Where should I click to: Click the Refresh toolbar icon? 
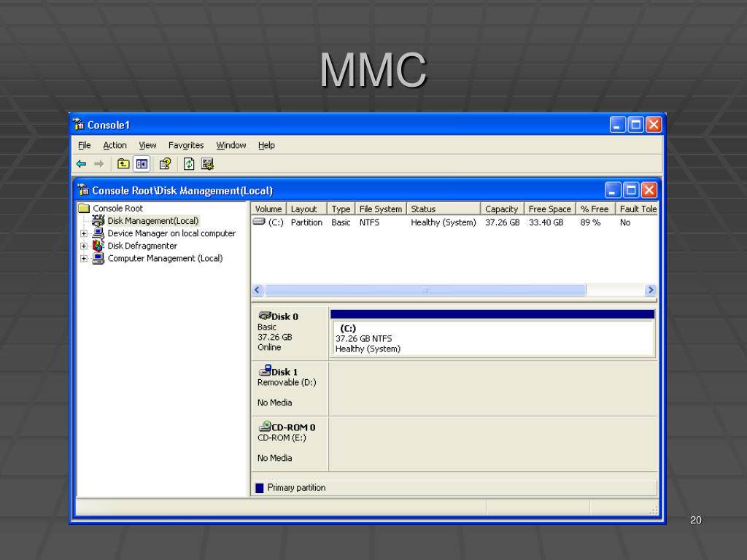coord(189,164)
